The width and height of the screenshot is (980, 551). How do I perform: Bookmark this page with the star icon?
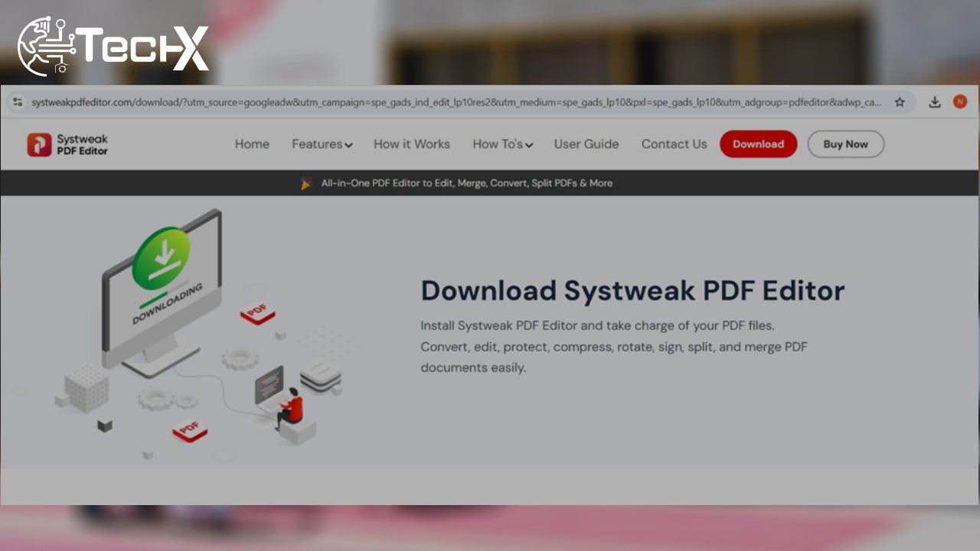900,103
